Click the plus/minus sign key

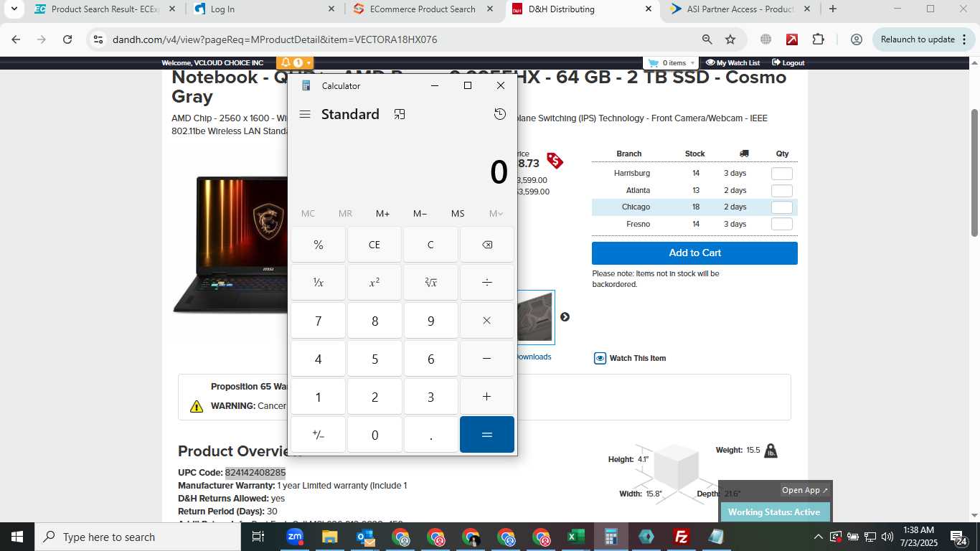click(319, 435)
